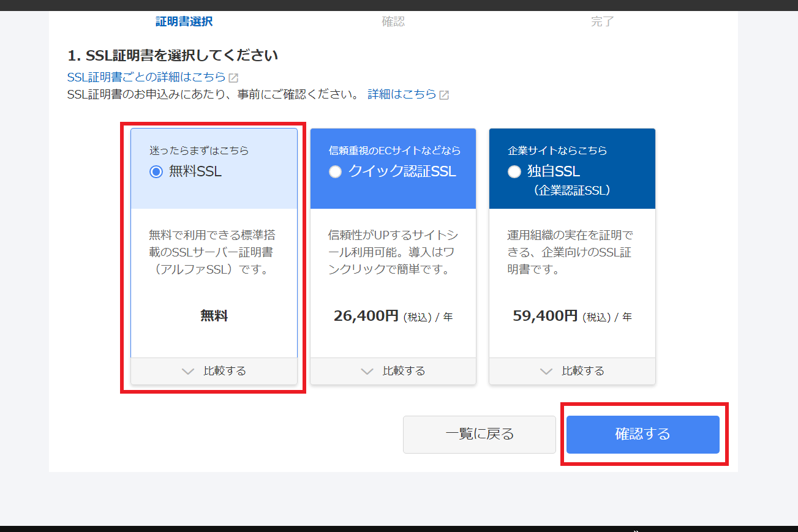Click the 確認 step tab
Screen dimensions: 798x532
[393, 22]
